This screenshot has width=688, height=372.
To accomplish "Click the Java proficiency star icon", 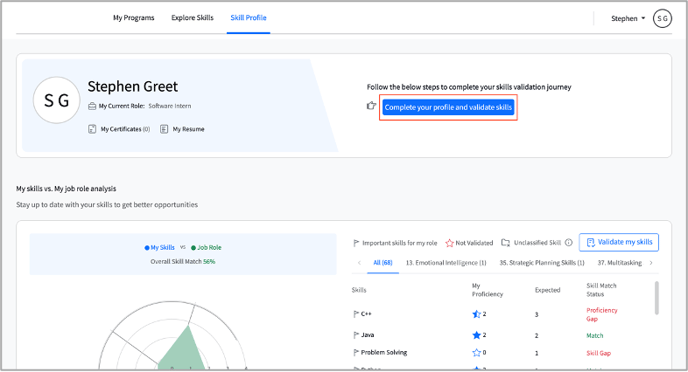I will [476, 335].
